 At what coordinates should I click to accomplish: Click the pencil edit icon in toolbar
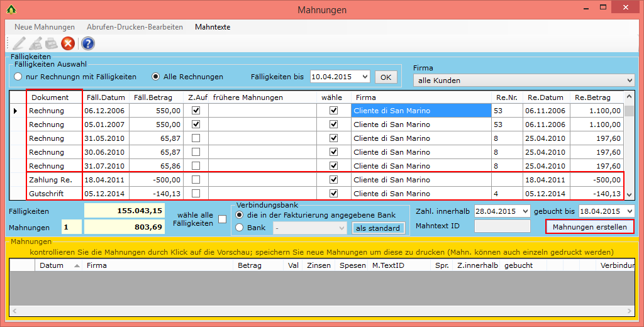click(x=19, y=43)
